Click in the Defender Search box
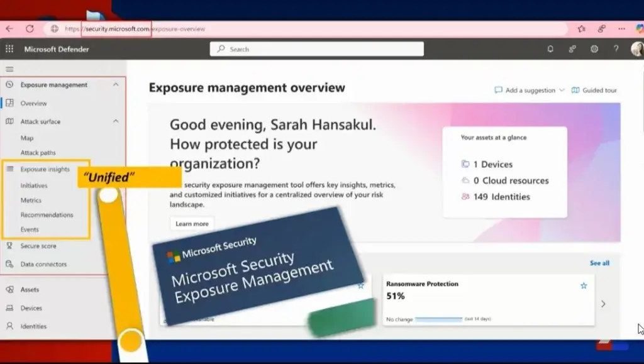Screen dimensions: 644x364 click(x=317, y=49)
